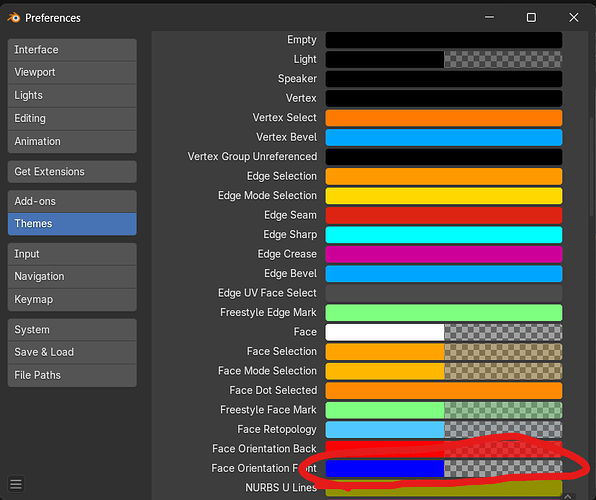Open the Viewport preferences section
The height and width of the screenshot is (500, 596).
pos(72,72)
